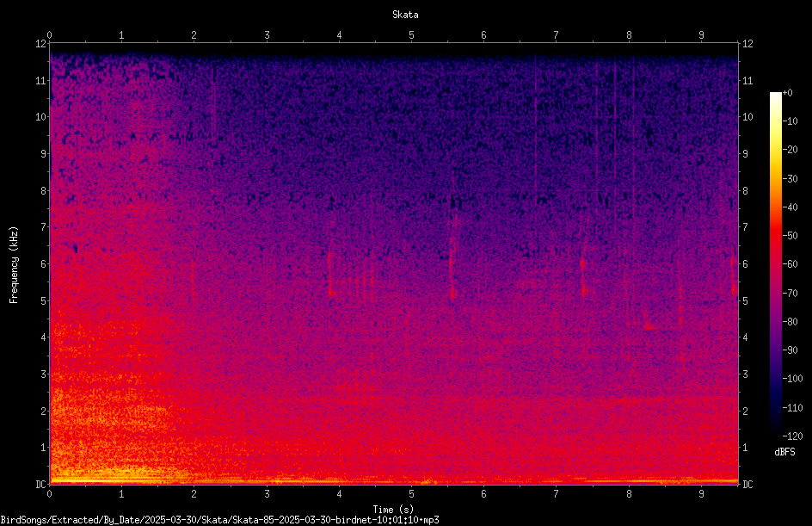Click the "10" tick on left frequency axis
The height and width of the screenshot is (526, 812).
40,117
